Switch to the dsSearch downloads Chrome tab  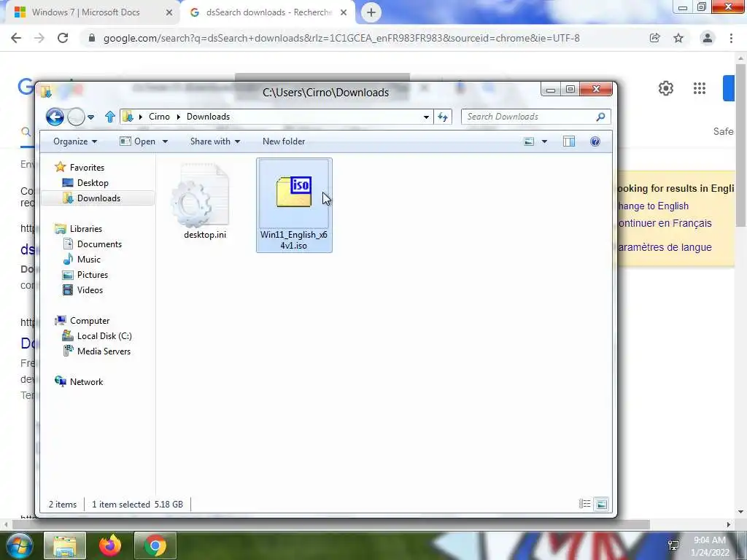pyautogui.click(x=267, y=12)
